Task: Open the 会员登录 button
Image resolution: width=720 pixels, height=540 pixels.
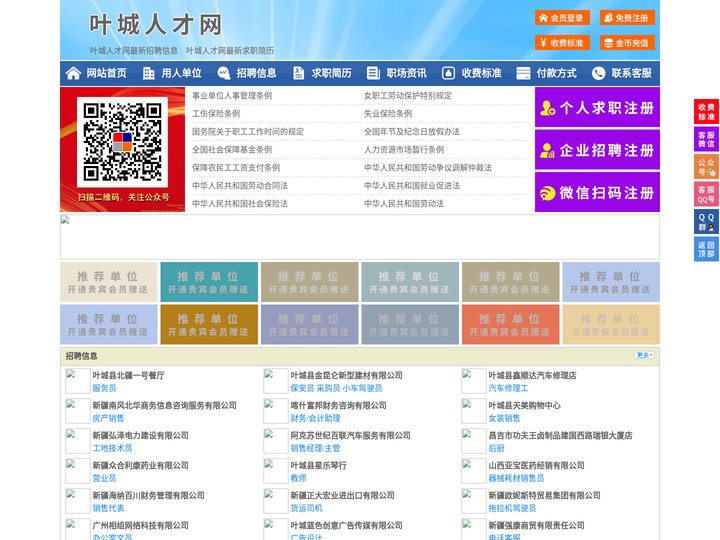Action: (562, 18)
